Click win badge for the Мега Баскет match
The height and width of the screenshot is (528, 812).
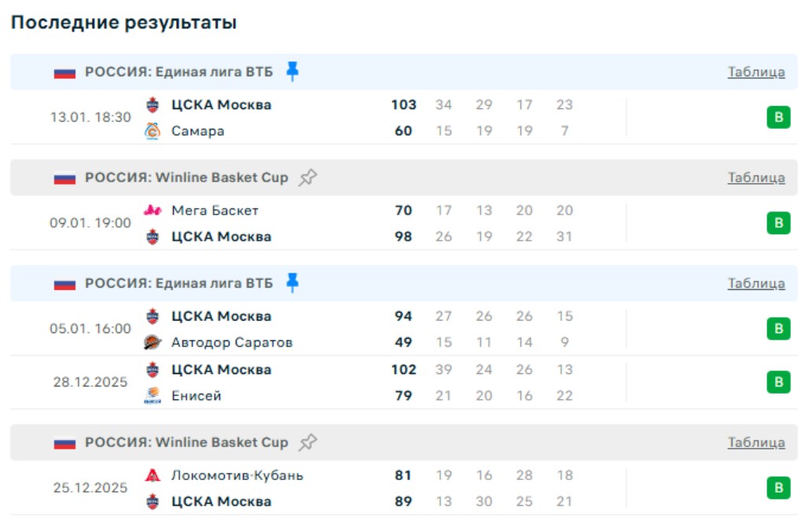(x=778, y=223)
